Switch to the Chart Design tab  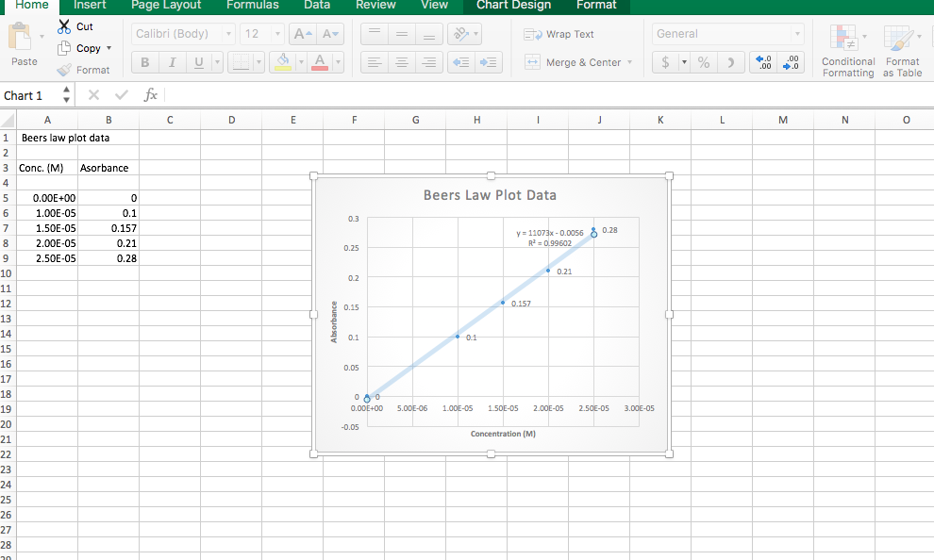[x=513, y=6]
